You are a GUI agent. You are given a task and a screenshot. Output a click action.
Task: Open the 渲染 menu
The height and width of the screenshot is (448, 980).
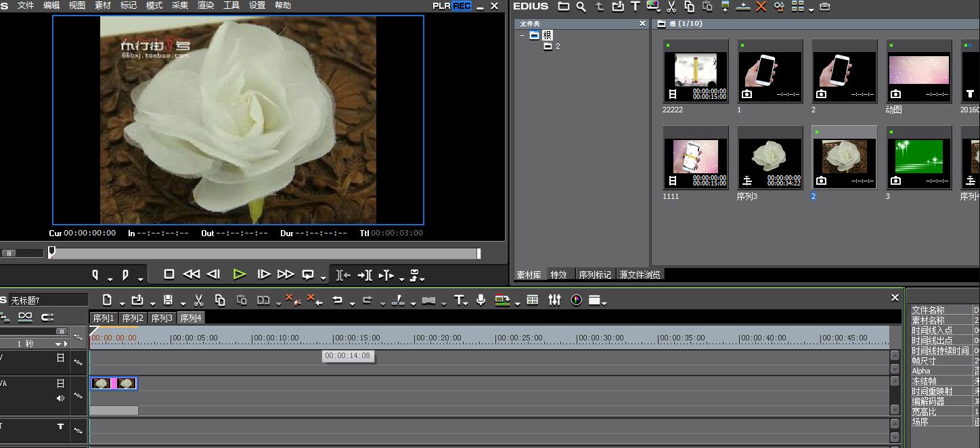[205, 5]
